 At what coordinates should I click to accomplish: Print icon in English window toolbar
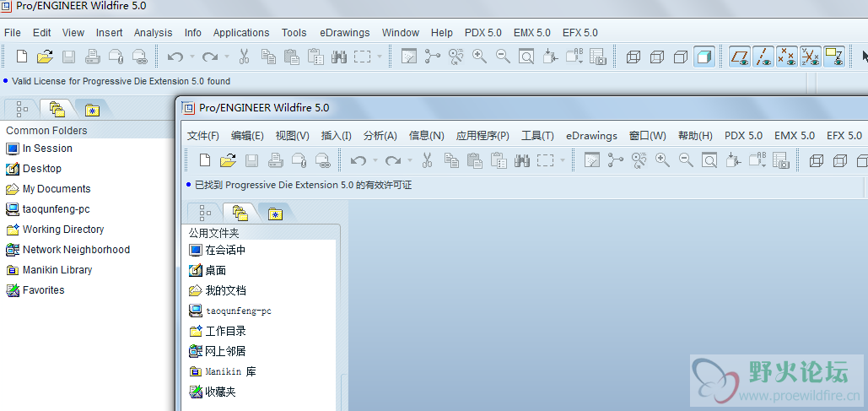(x=93, y=57)
